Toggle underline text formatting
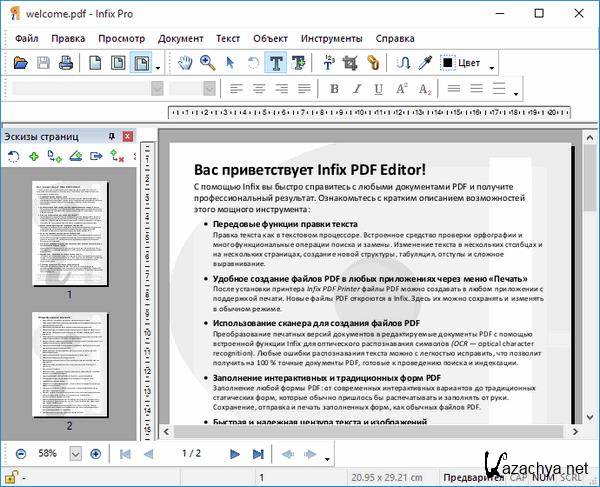This screenshot has width=600, height=487. 378,89
